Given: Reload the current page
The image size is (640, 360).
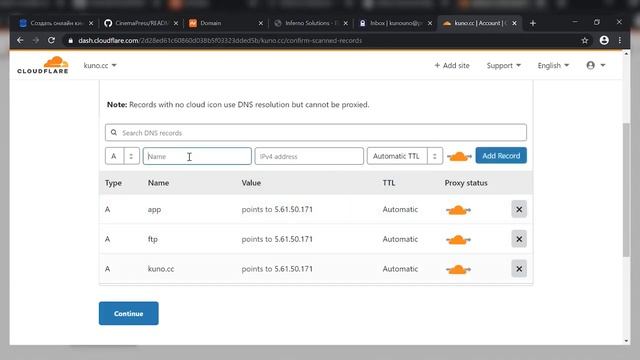Looking at the screenshot, I should point(51,40).
